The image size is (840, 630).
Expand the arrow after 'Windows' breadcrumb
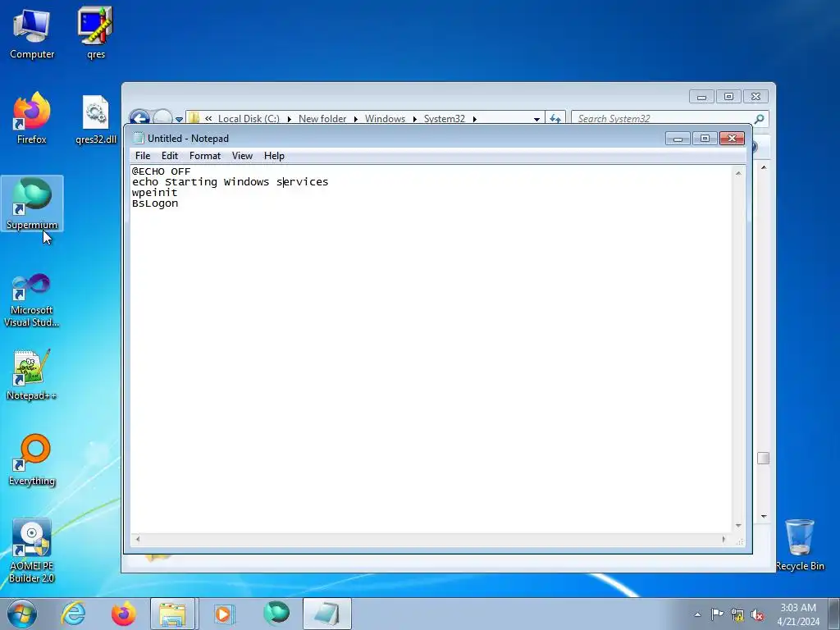414,119
